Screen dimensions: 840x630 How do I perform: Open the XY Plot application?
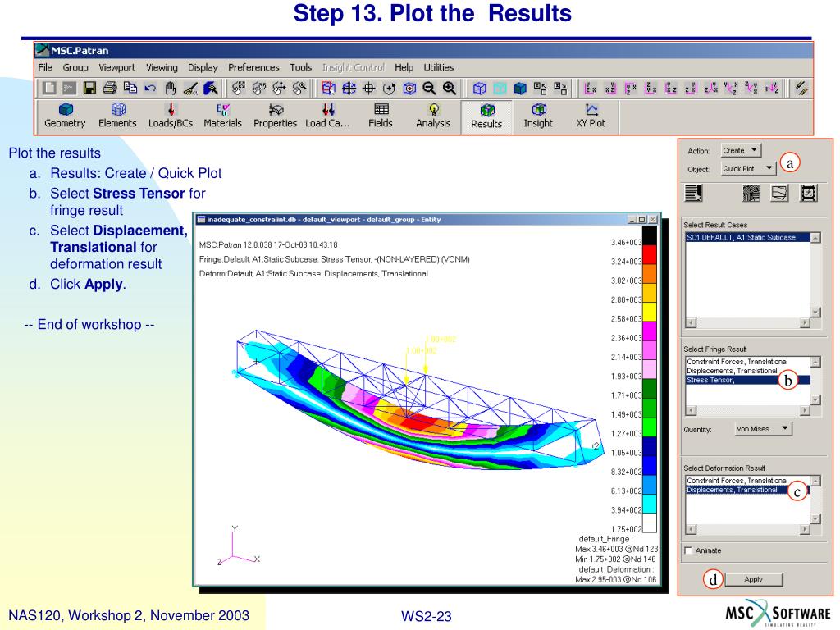[x=591, y=116]
